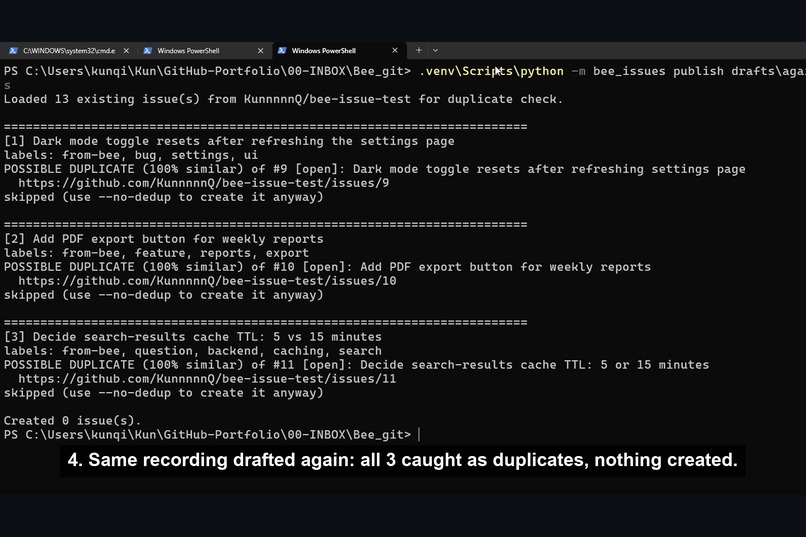Image resolution: width=806 pixels, height=537 pixels.
Task: Close the active Windows PowerShell tab
Action: tap(395, 50)
